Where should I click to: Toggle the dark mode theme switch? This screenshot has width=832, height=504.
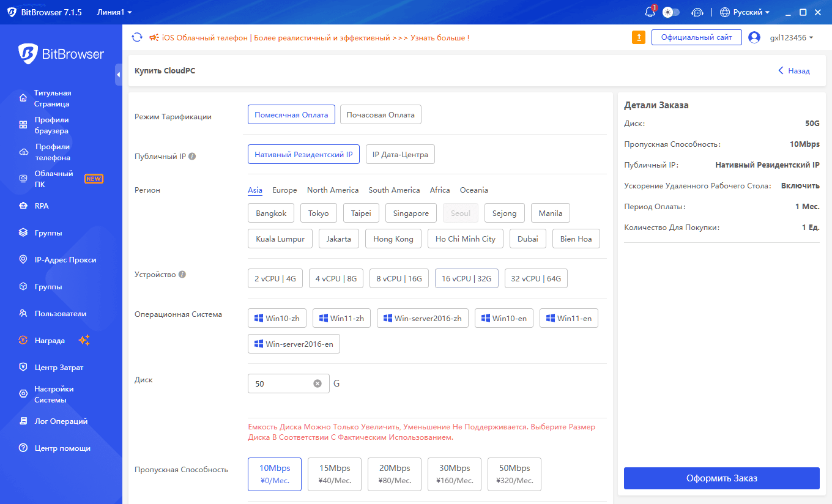671,12
